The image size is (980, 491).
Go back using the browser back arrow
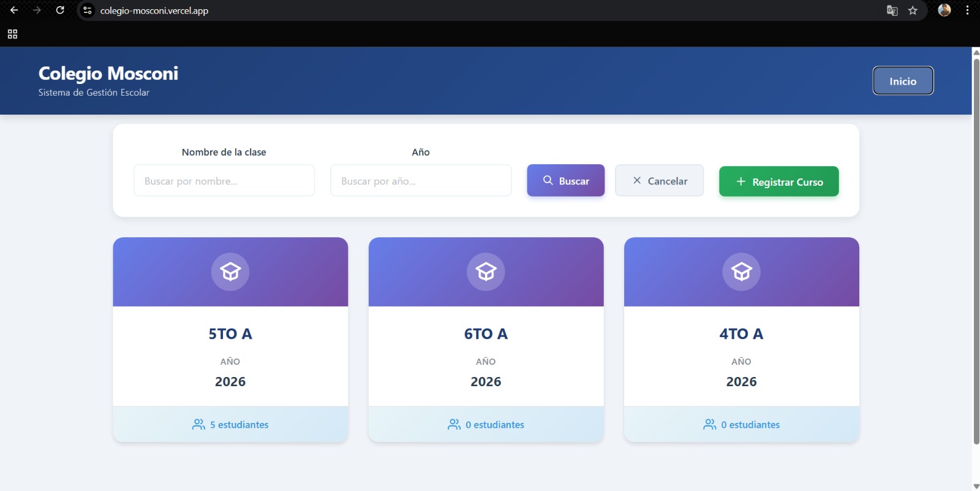coord(14,10)
